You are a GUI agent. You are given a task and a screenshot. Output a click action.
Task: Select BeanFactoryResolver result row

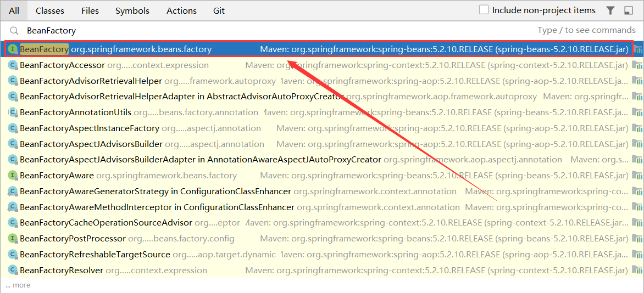322,270
